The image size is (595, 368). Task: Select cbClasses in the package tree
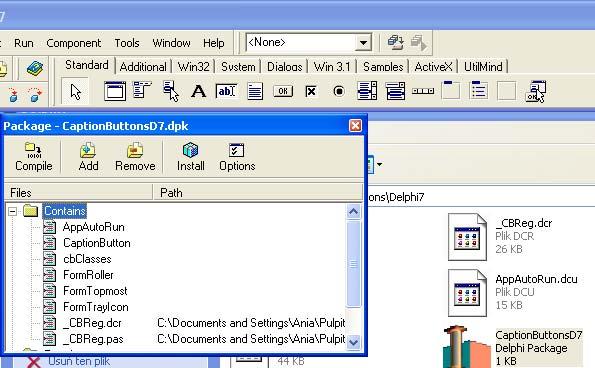point(87,259)
